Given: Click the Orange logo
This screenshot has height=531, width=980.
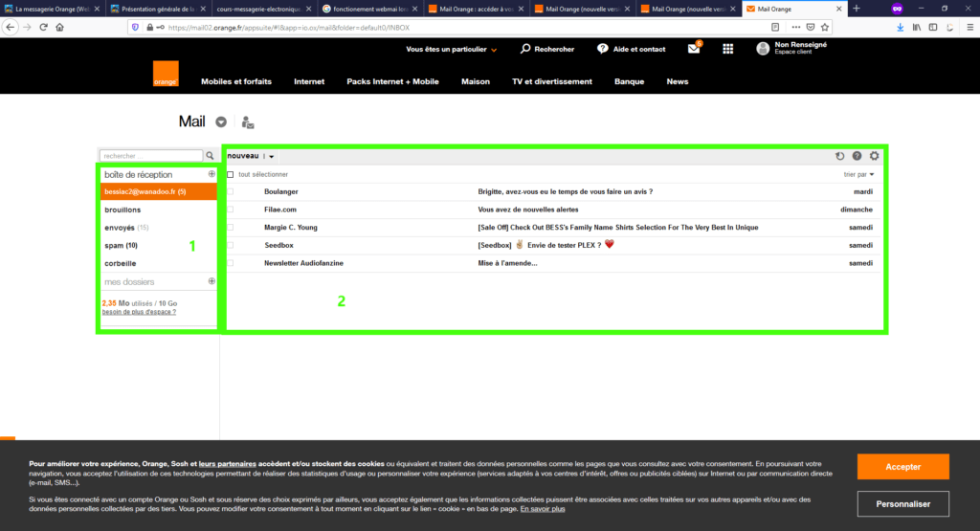Looking at the screenshot, I should point(166,74).
